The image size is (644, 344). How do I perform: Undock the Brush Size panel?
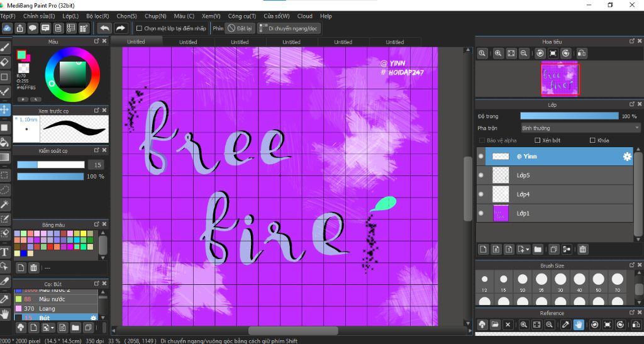pos(632,265)
